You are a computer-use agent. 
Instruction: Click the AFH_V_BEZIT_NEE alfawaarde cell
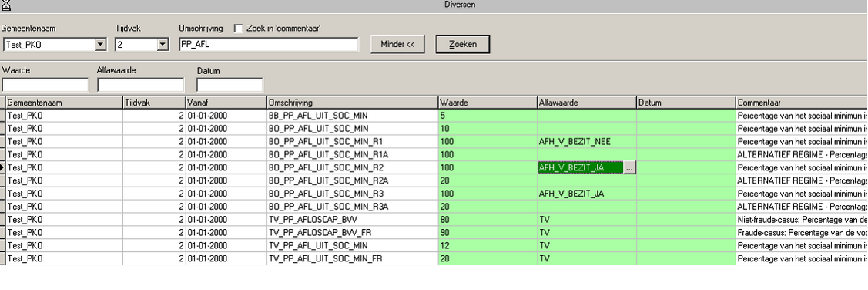pyautogui.click(x=587, y=142)
